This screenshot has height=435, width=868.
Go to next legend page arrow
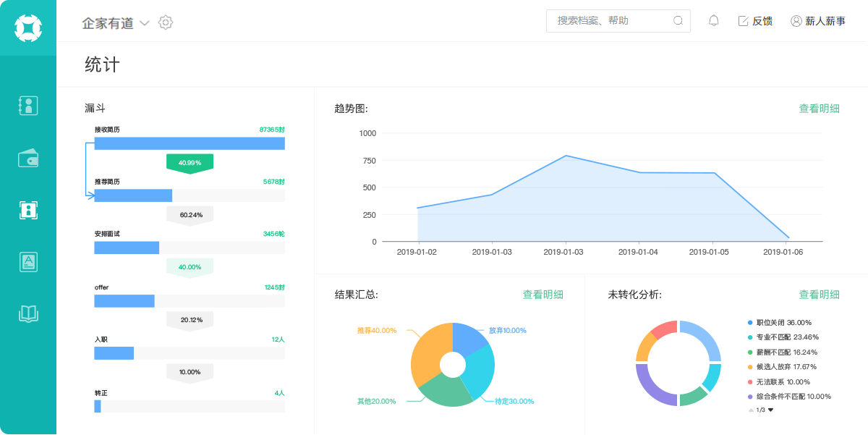tap(770, 410)
